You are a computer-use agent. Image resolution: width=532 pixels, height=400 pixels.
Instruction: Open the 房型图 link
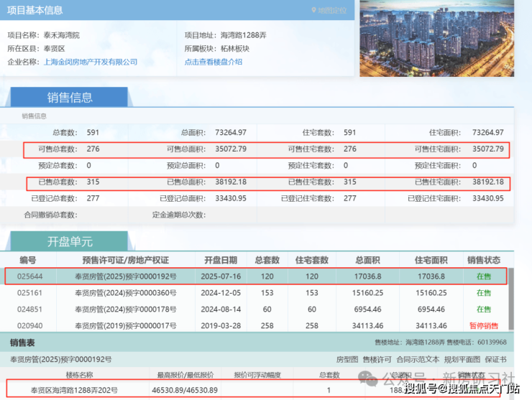pyautogui.click(x=347, y=359)
